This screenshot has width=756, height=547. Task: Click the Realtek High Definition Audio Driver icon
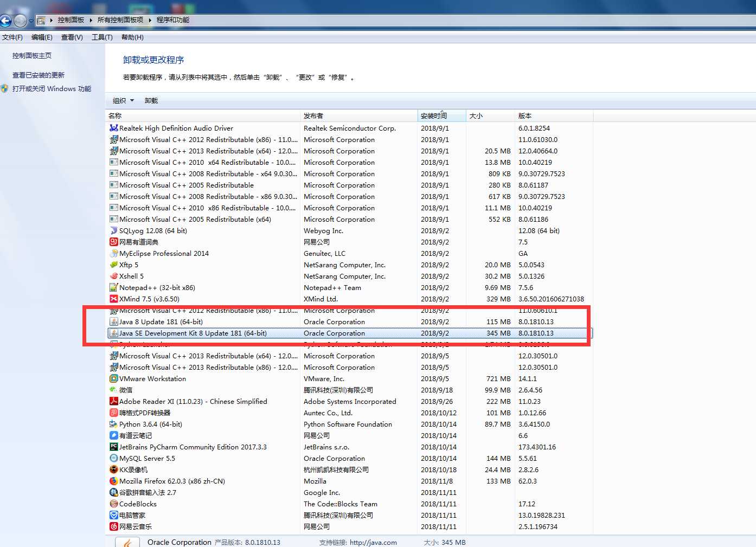tap(114, 128)
